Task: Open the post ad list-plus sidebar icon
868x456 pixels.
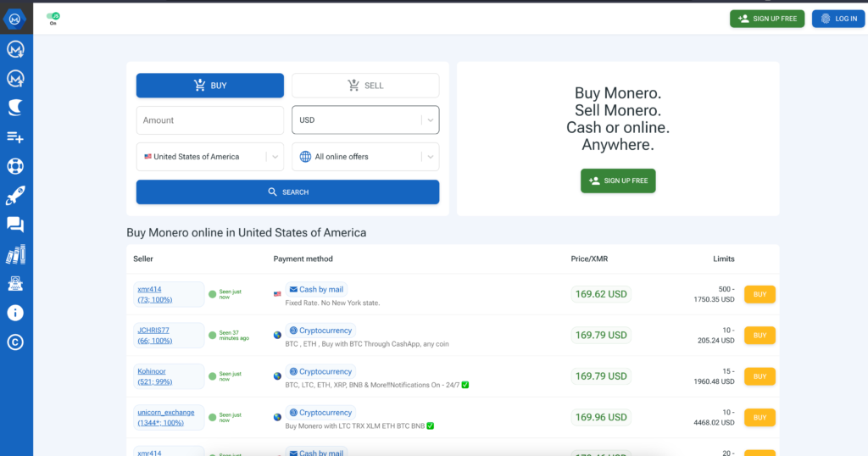Action: coord(15,136)
